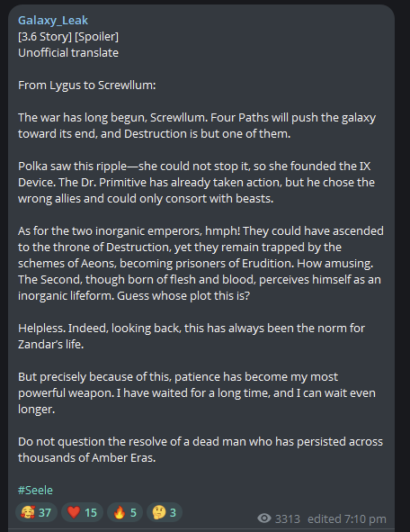Click the 3313 view count

(x=288, y=518)
